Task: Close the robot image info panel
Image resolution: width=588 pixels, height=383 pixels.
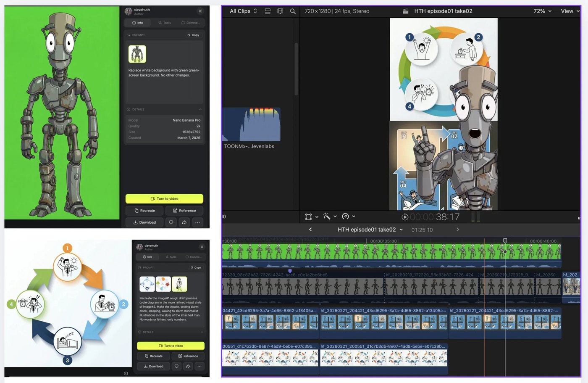Action: 200,11
